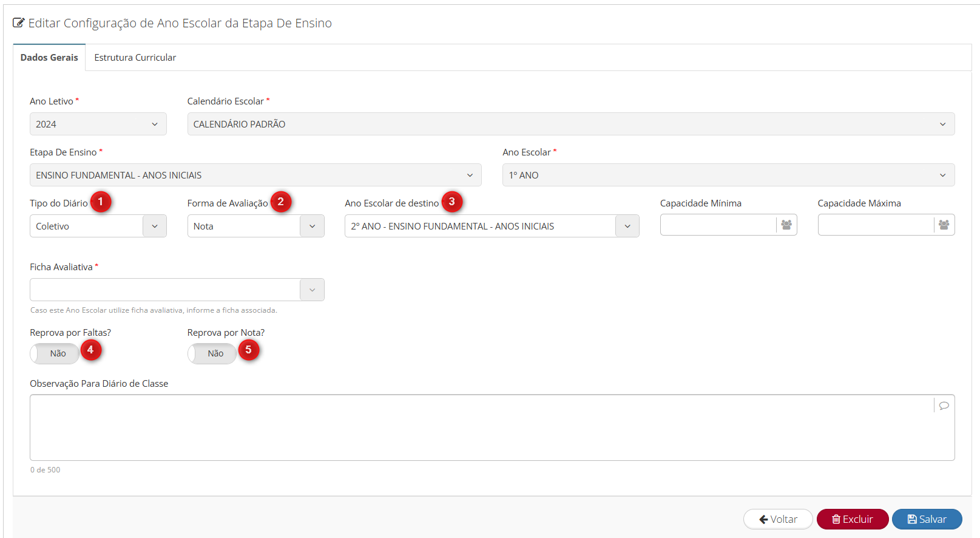Screen dimensions: 980x538
Task: Click the people icon in Capacidade Máxima
Action: coord(944,225)
